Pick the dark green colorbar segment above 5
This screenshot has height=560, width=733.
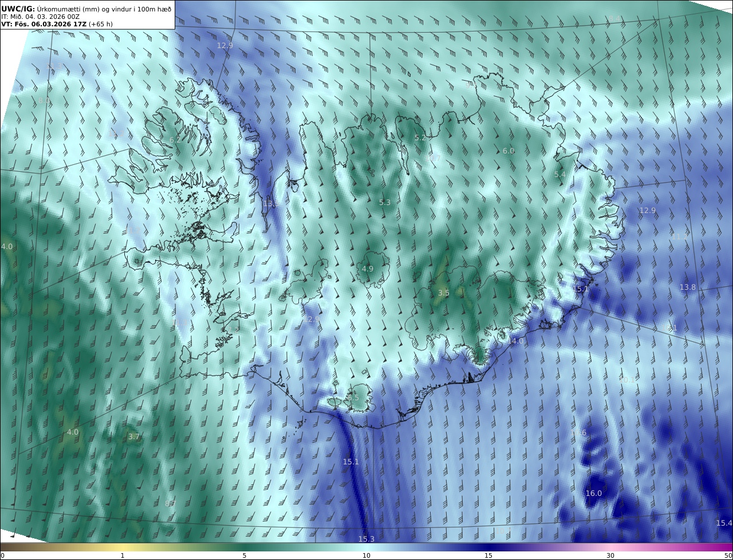pyautogui.click(x=245, y=547)
